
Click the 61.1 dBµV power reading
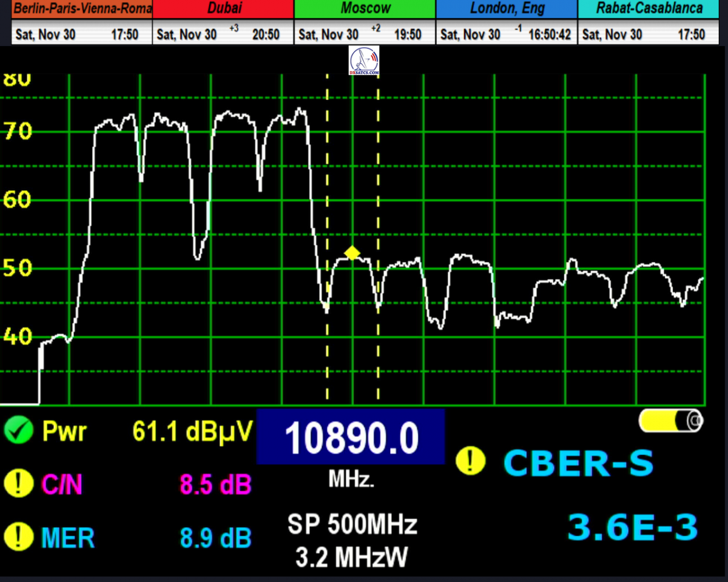pos(192,431)
